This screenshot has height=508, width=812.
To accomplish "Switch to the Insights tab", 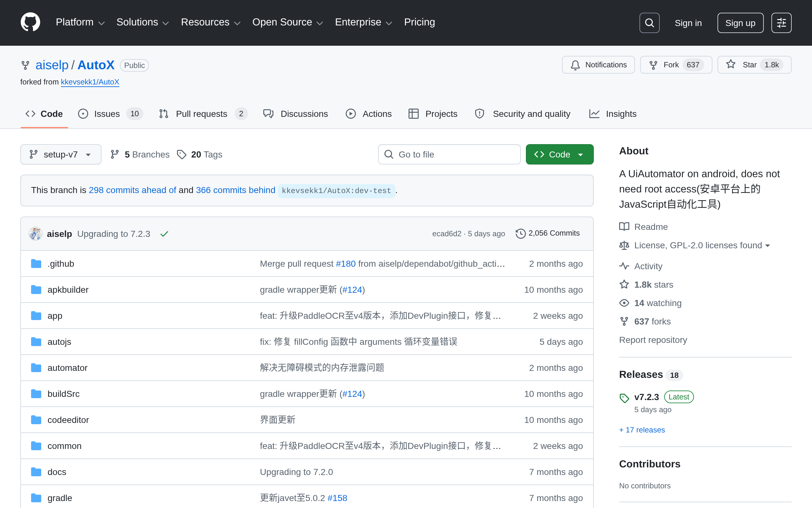I will (x=613, y=114).
